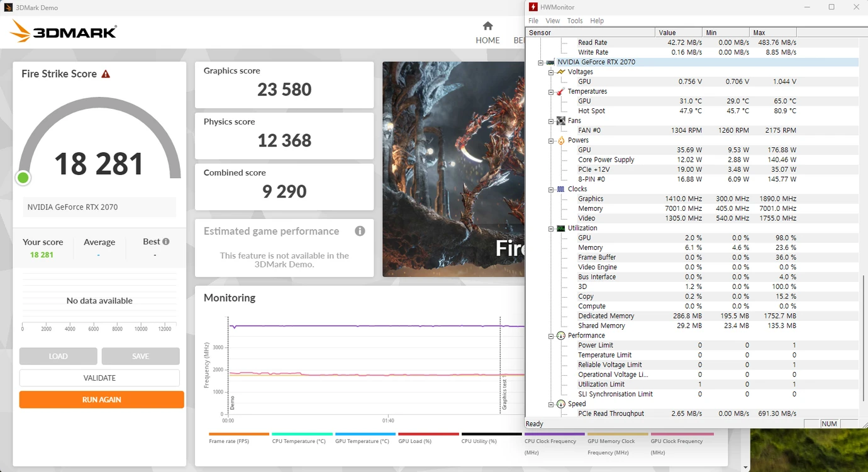The height and width of the screenshot is (472, 868).
Task: Collapse the Speed tree branch
Action: tap(551, 404)
